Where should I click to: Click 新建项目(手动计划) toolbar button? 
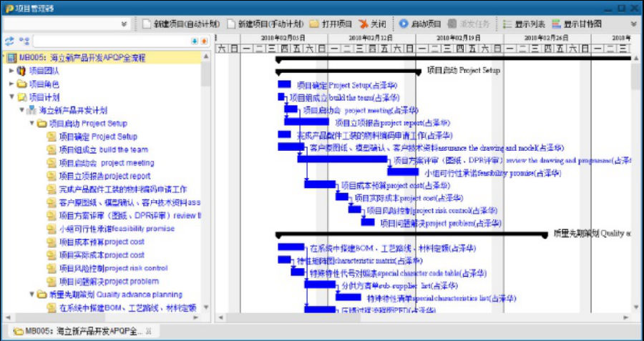pyautogui.click(x=265, y=24)
